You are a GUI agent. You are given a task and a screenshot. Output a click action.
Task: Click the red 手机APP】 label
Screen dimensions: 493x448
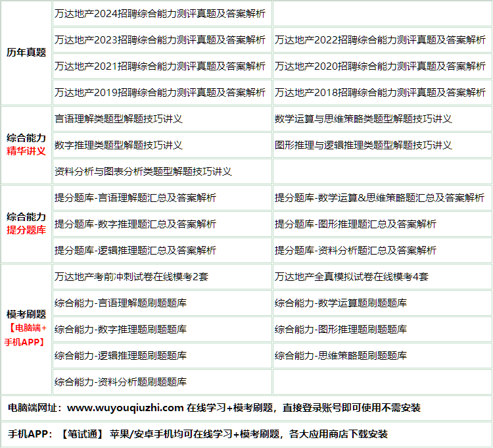click(26, 342)
